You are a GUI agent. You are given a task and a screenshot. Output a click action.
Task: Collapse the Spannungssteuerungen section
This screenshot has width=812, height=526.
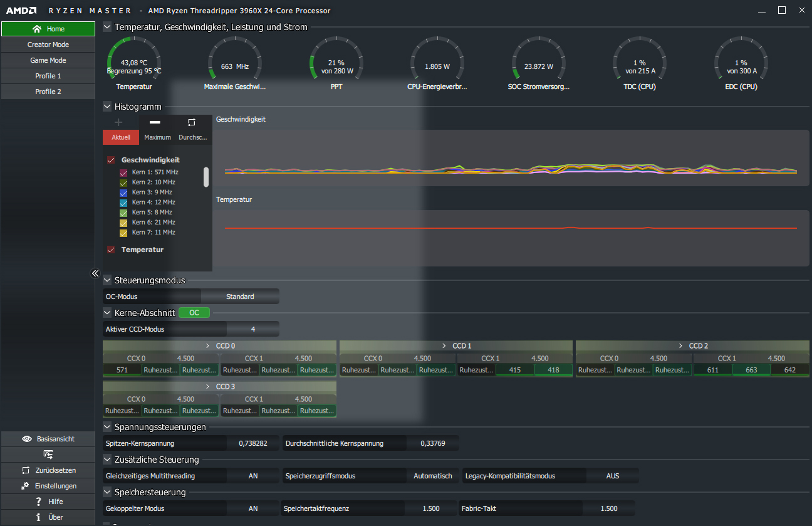pos(107,427)
